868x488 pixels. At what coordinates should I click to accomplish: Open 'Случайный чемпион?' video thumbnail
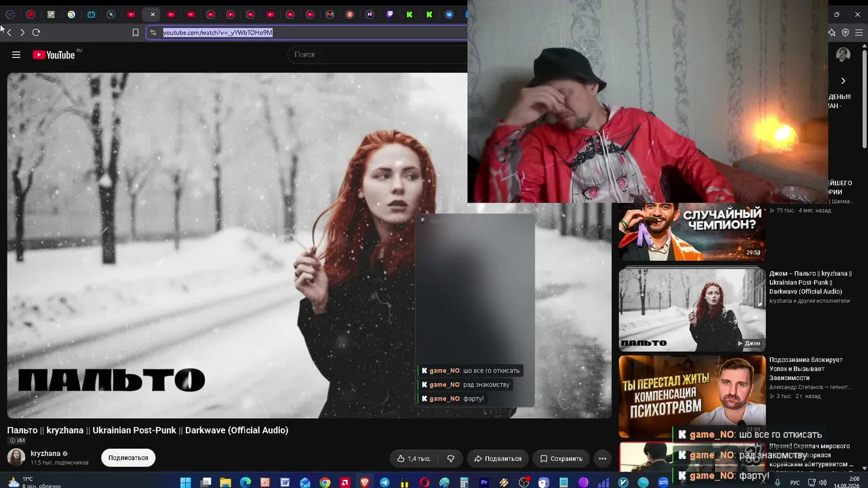point(692,232)
